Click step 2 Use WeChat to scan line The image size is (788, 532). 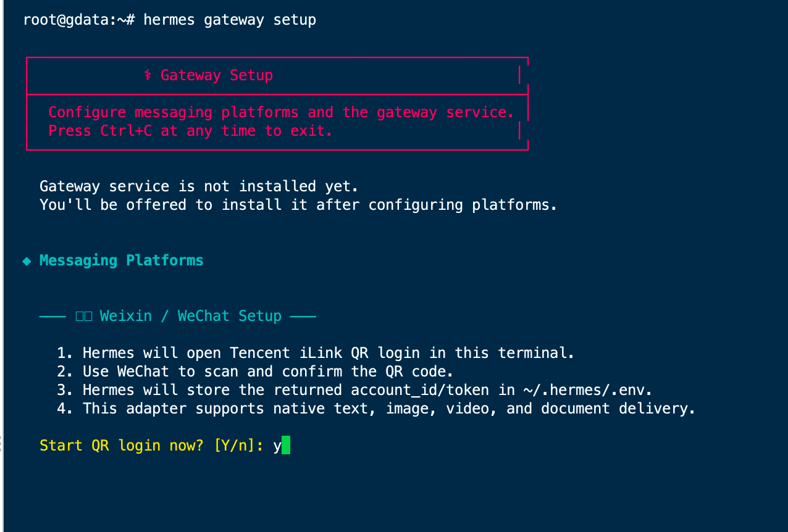[255, 372]
